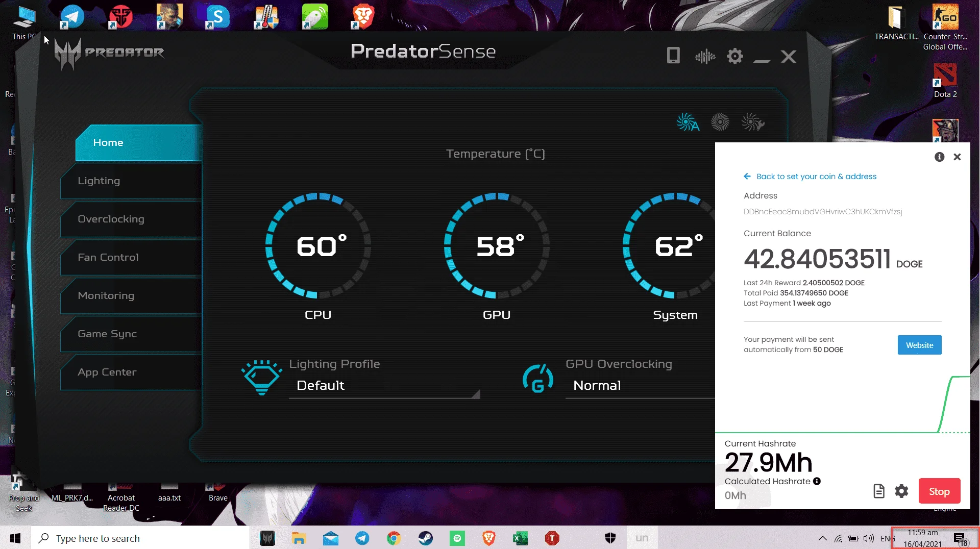Click the 27.9Mh current hashrate value
The height and width of the screenshot is (549, 980).
tap(768, 463)
